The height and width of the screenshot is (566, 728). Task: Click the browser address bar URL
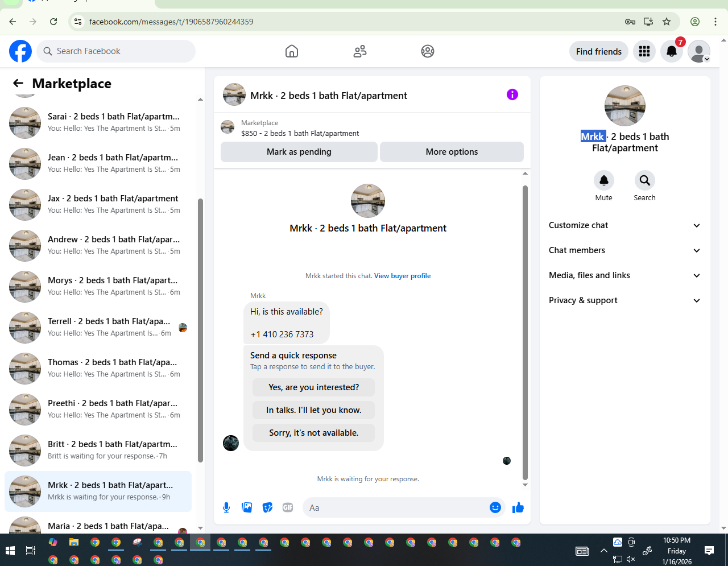[x=171, y=22]
